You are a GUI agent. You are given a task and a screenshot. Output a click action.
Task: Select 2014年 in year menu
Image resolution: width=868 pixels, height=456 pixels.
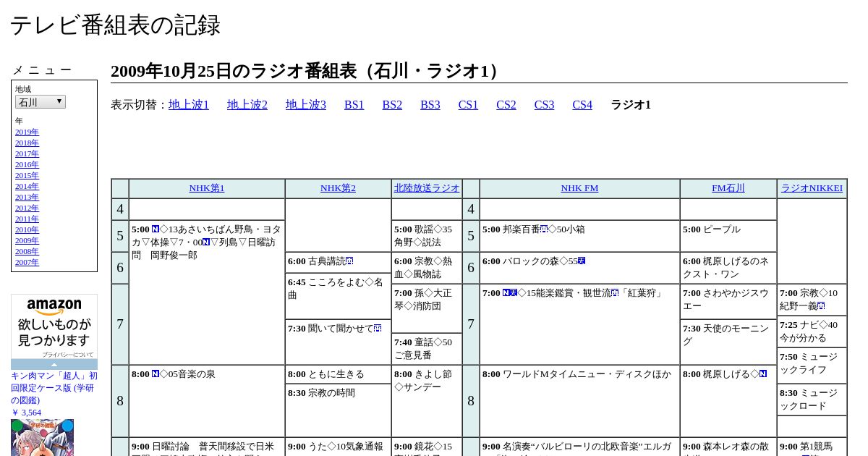[27, 186]
